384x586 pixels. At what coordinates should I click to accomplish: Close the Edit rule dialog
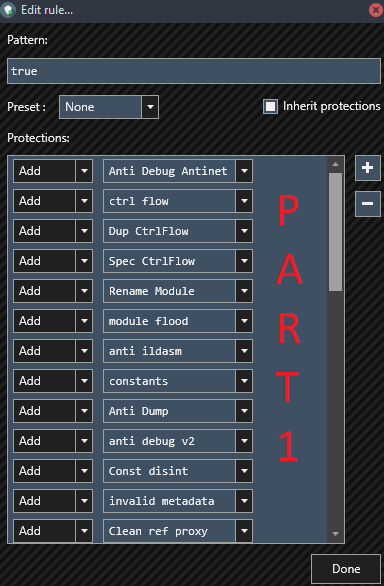(x=376, y=10)
